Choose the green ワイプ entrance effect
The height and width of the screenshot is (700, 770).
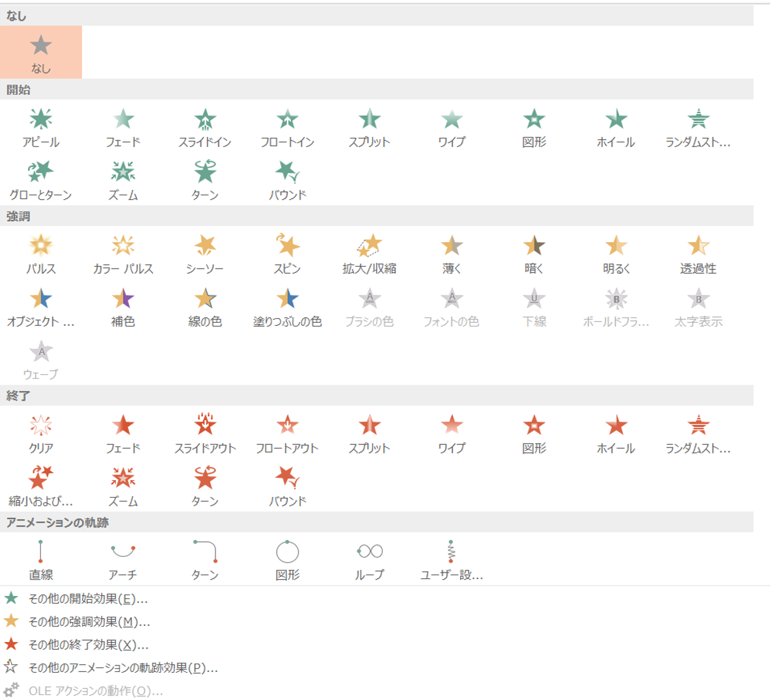pos(452,128)
